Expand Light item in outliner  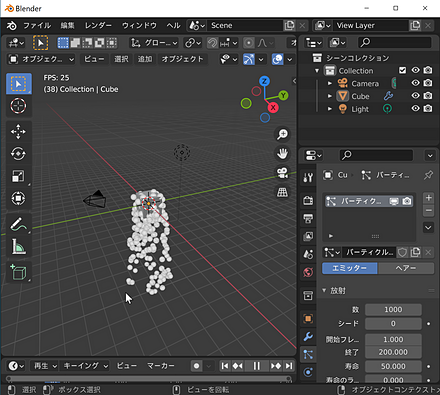pos(330,109)
